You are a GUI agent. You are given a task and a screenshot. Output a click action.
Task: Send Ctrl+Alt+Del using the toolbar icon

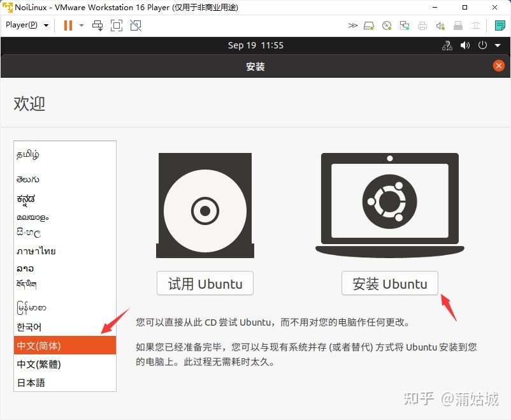[97, 25]
